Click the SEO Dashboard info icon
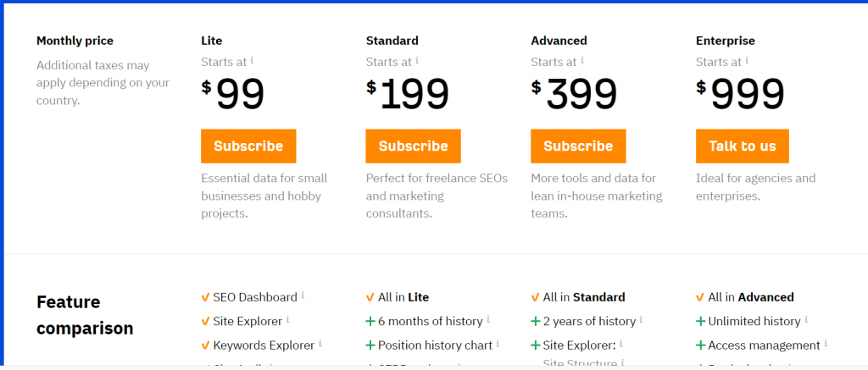 click(303, 296)
